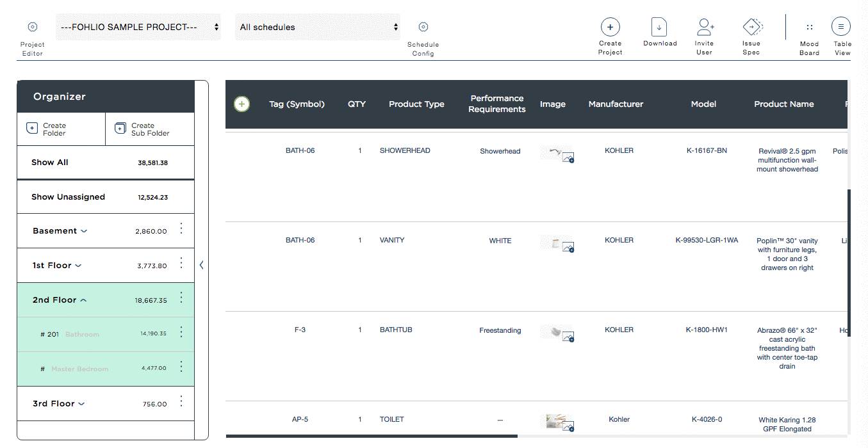Click Poplin 30" vanity product name
Image resolution: width=868 pixels, height=448 pixels.
pos(787,255)
